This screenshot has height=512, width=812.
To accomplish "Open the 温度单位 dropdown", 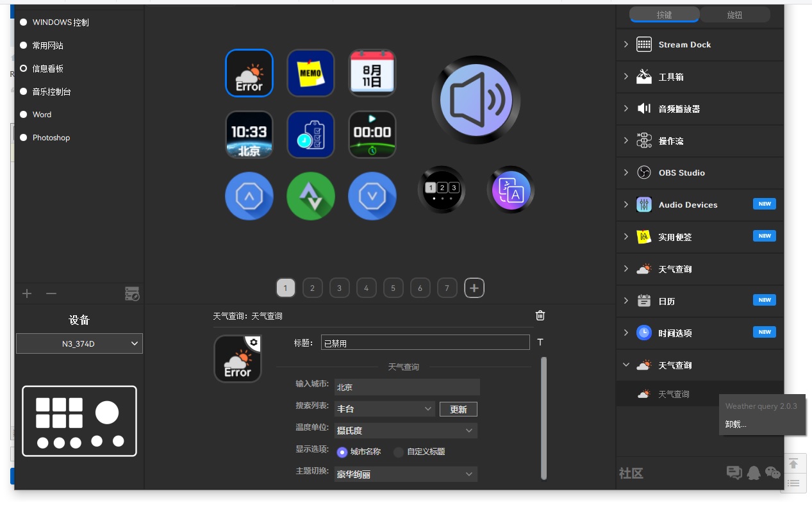I will (405, 431).
